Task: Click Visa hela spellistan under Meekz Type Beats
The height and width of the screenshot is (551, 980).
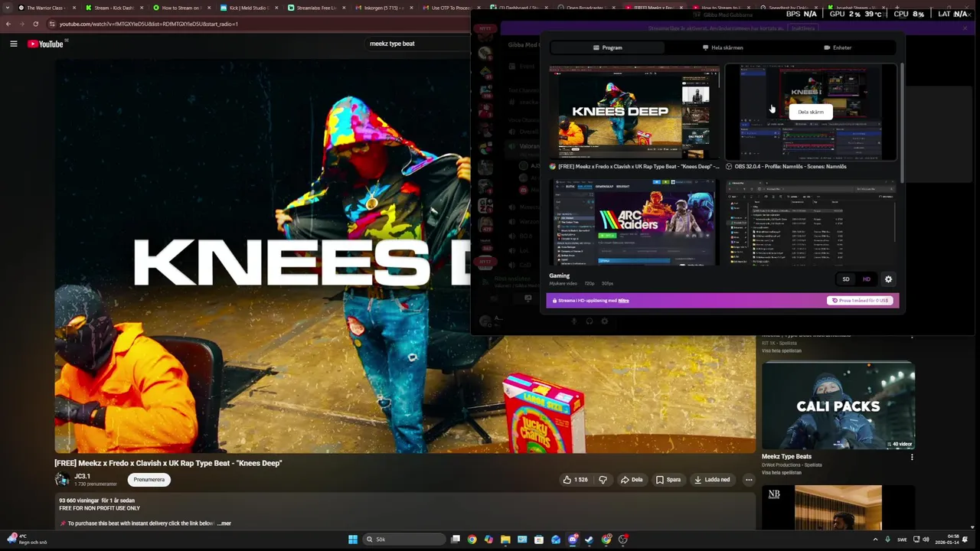Action: click(x=782, y=473)
